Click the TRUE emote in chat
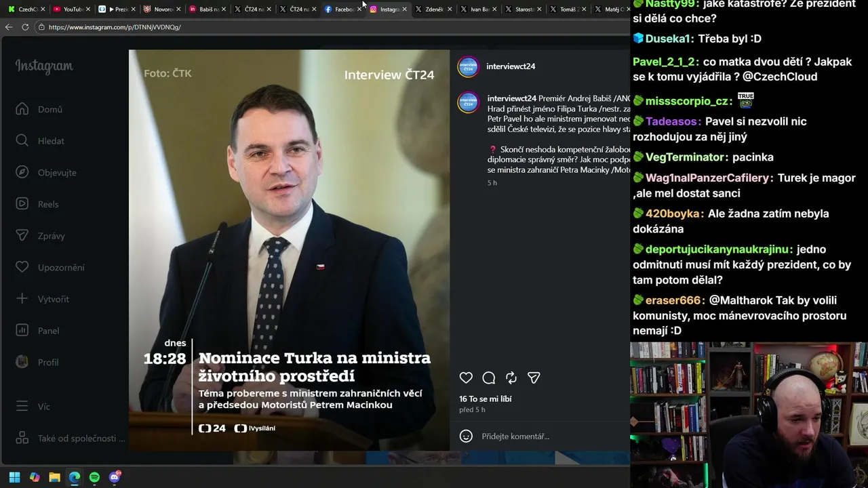 [x=745, y=100]
